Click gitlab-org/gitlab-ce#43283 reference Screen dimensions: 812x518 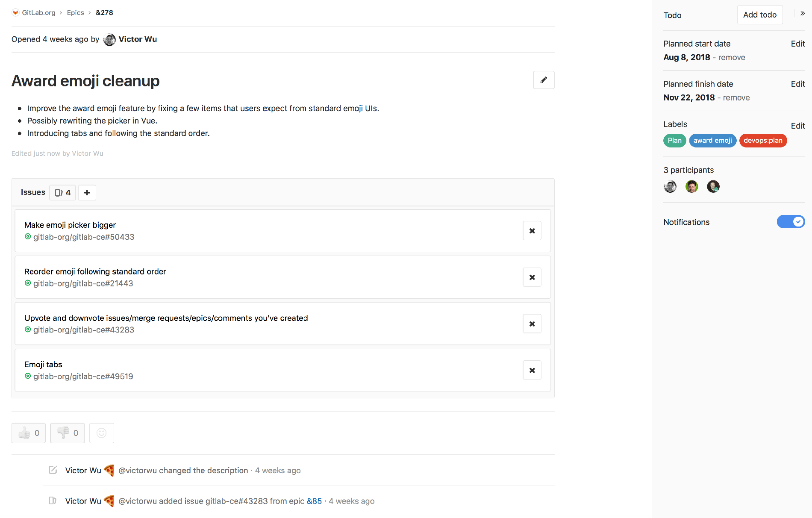pos(84,330)
